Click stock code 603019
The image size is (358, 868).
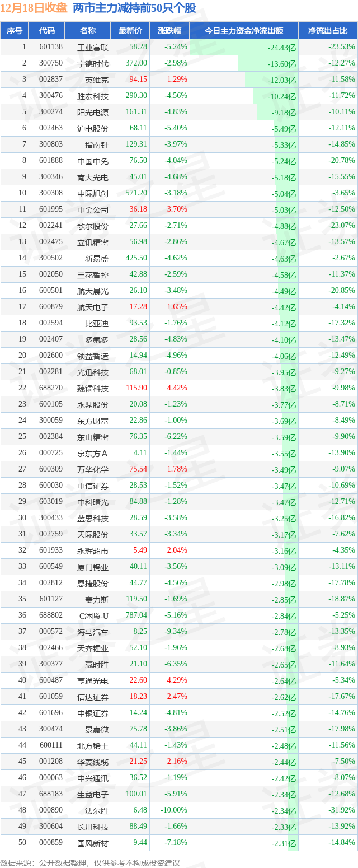[x=51, y=502]
